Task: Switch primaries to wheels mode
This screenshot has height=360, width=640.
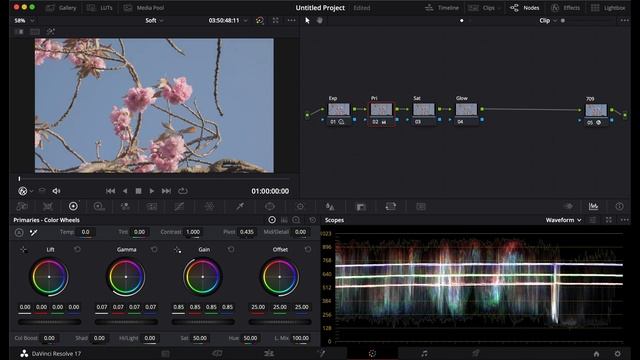Action: (272, 220)
